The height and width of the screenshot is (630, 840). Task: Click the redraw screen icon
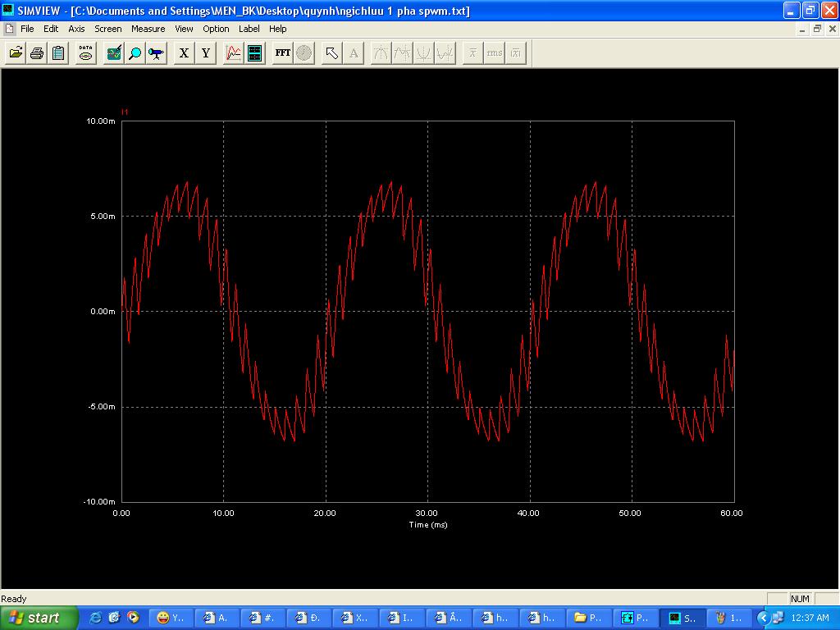pos(114,53)
